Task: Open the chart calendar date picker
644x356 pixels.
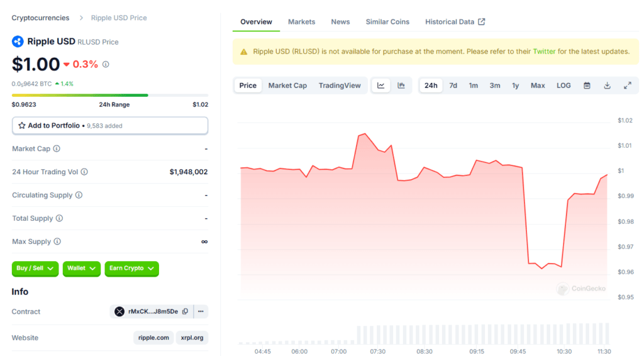Action: point(587,86)
